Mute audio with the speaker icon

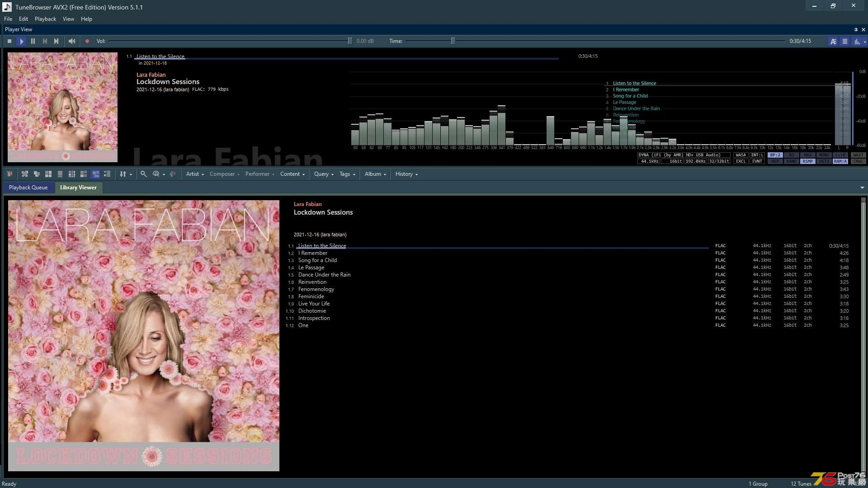click(72, 41)
